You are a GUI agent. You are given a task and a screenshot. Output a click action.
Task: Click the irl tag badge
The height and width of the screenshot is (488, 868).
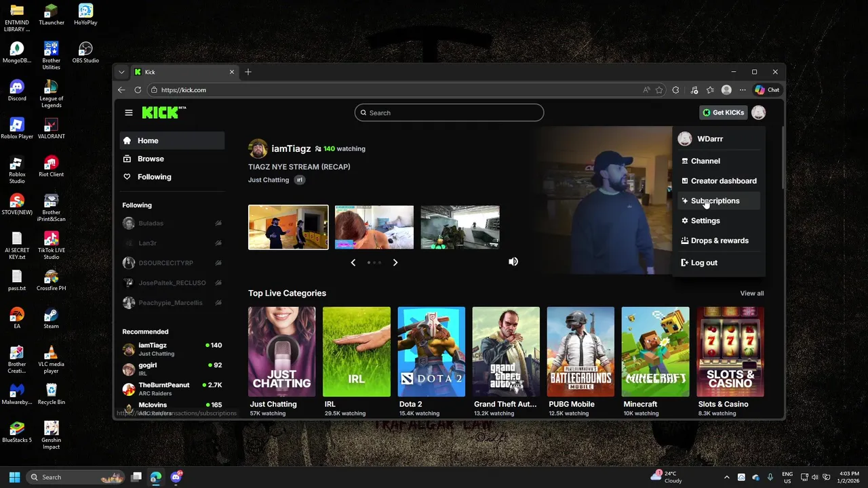coord(299,180)
